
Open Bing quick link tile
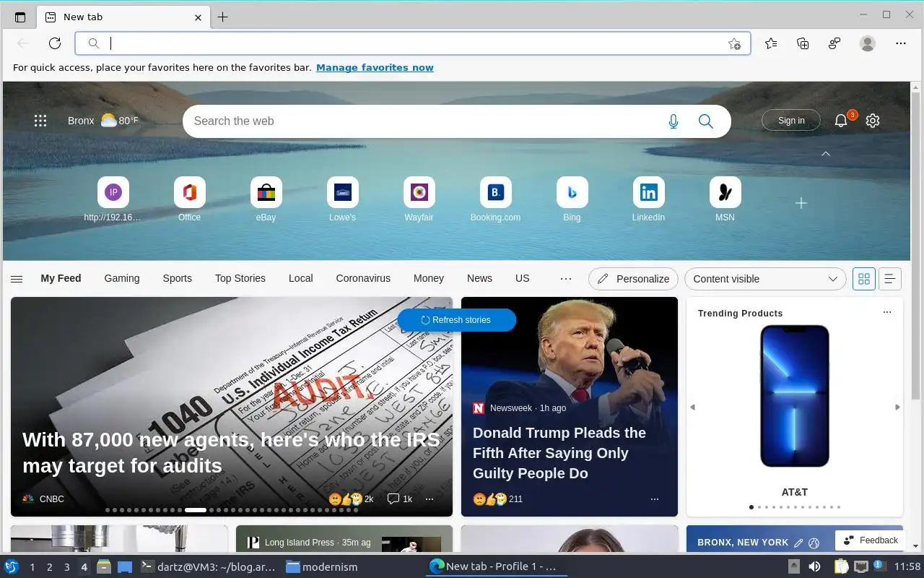tap(572, 199)
